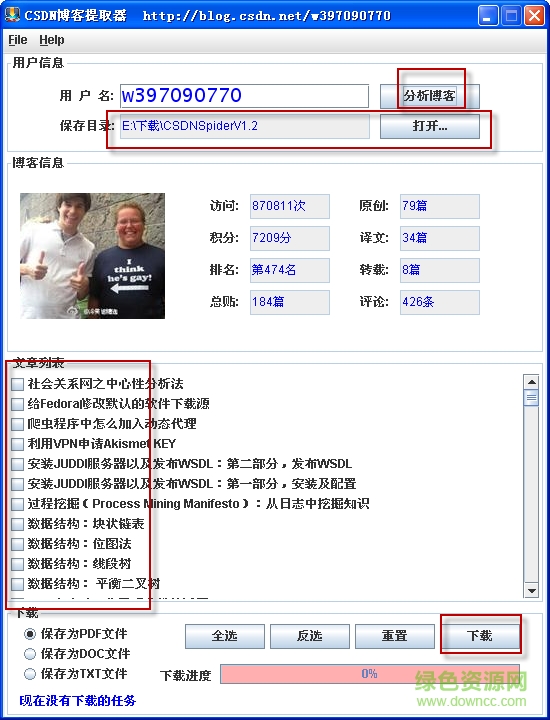Maximize the CSDN博客提取器 window

[511, 16]
